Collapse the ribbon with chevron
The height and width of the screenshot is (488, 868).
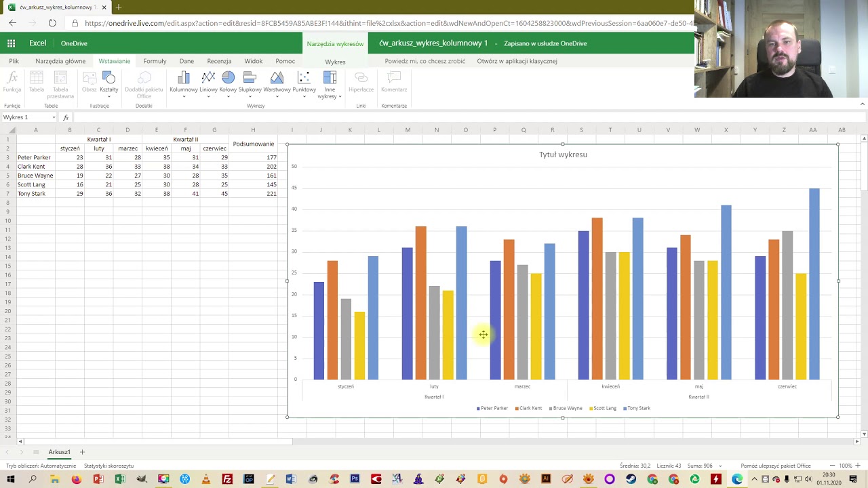pyautogui.click(x=862, y=104)
